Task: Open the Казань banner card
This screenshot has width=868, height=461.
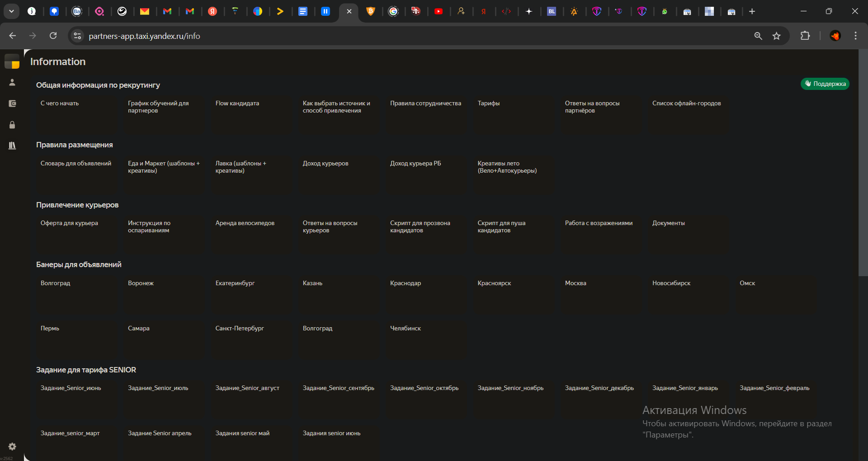Action: (x=338, y=294)
